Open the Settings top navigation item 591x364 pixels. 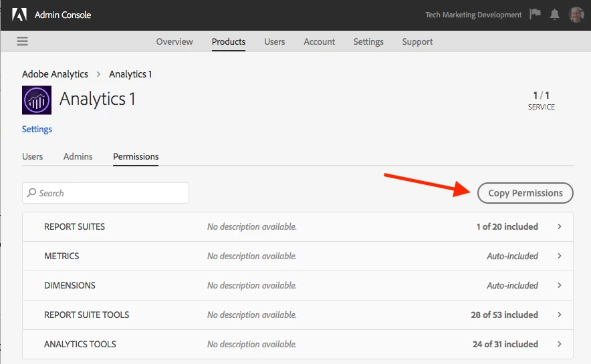(368, 41)
